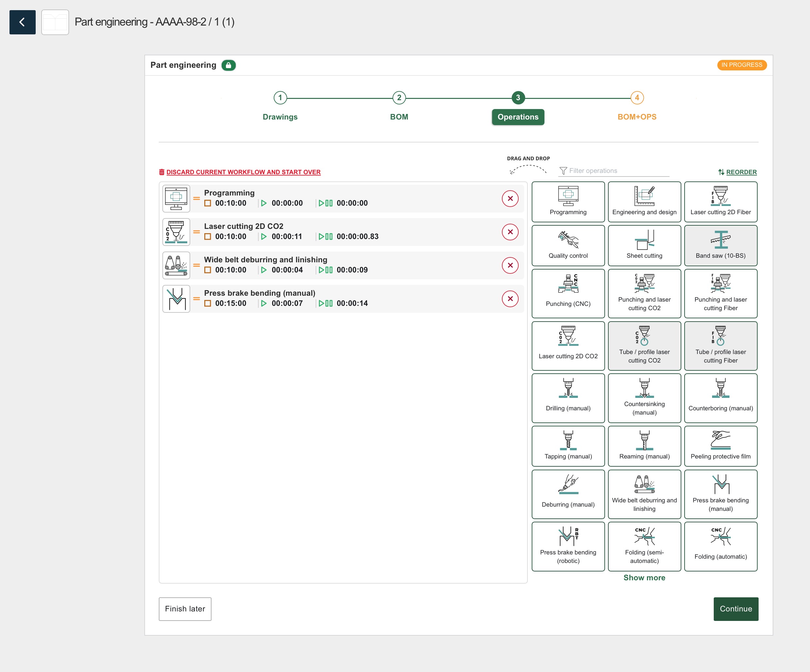Click drag handle of Laser cutting 2D CO2 row

pos(196,232)
